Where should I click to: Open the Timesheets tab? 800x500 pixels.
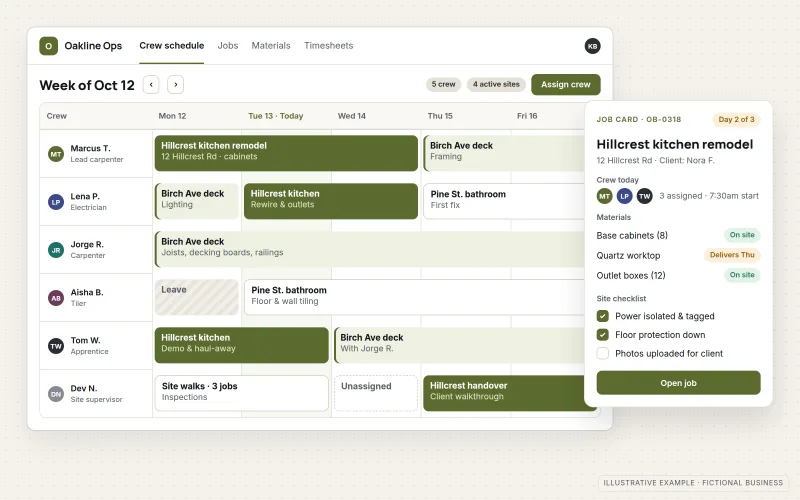click(329, 45)
